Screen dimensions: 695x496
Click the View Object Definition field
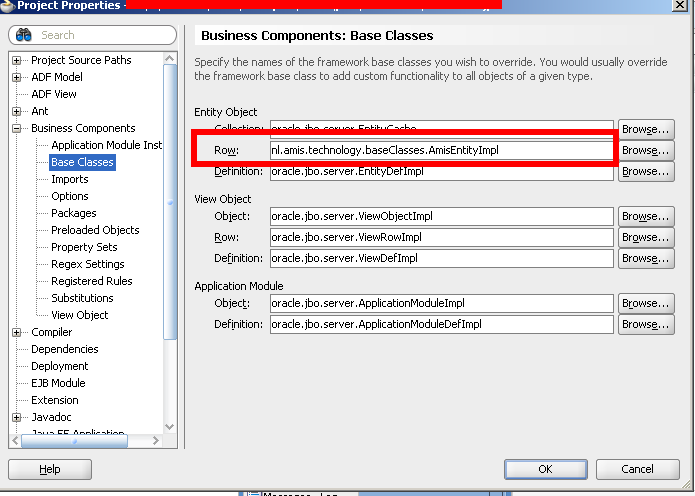click(441, 258)
